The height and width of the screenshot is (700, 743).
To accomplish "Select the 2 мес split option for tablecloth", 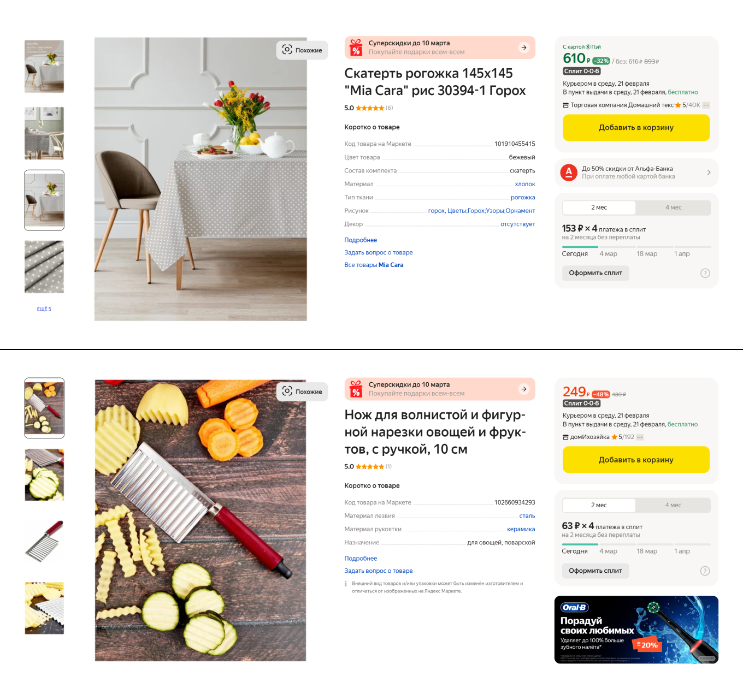I will click(x=599, y=207).
